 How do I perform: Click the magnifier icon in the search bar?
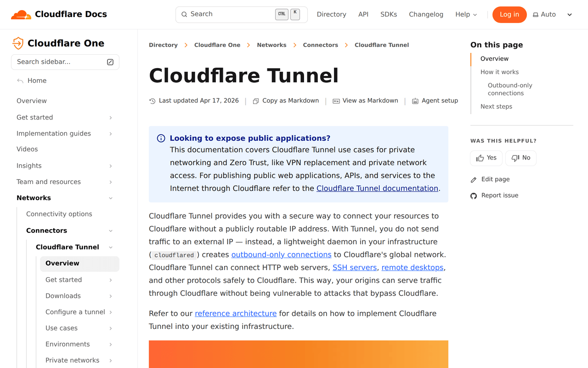click(x=184, y=14)
